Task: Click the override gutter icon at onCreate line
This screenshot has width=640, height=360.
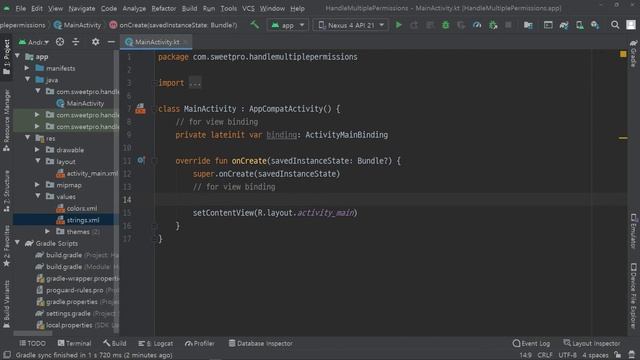Action: 141,160
